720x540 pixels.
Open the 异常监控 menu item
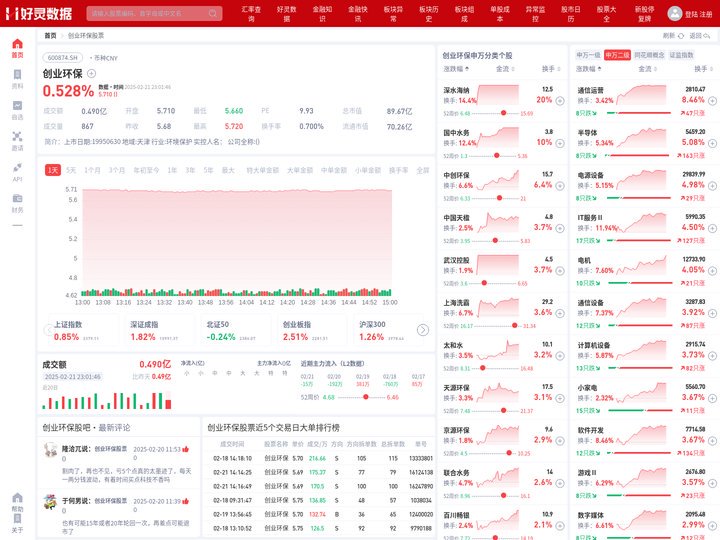coord(535,14)
